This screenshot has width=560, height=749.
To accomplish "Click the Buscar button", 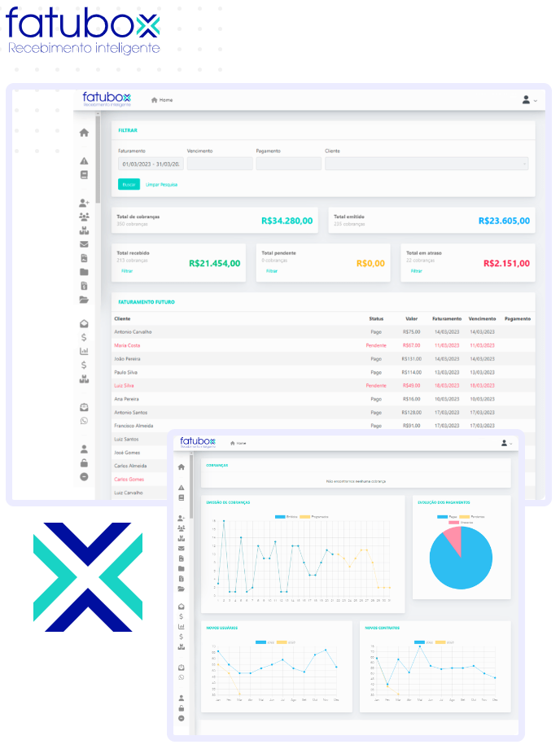I will pyautogui.click(x=129, y=185).
